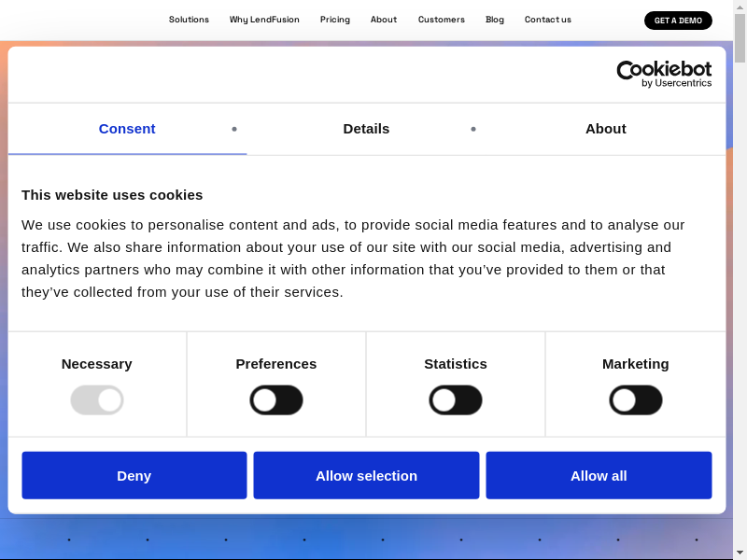Accept cookies with Allow all
The height and width of the screenshot is (560, 747).
point(599,475)
